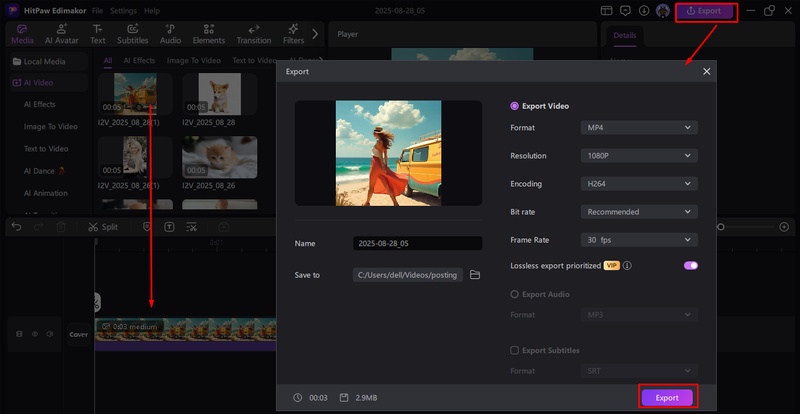Click the Export button in the dialog

click(667, 398)
